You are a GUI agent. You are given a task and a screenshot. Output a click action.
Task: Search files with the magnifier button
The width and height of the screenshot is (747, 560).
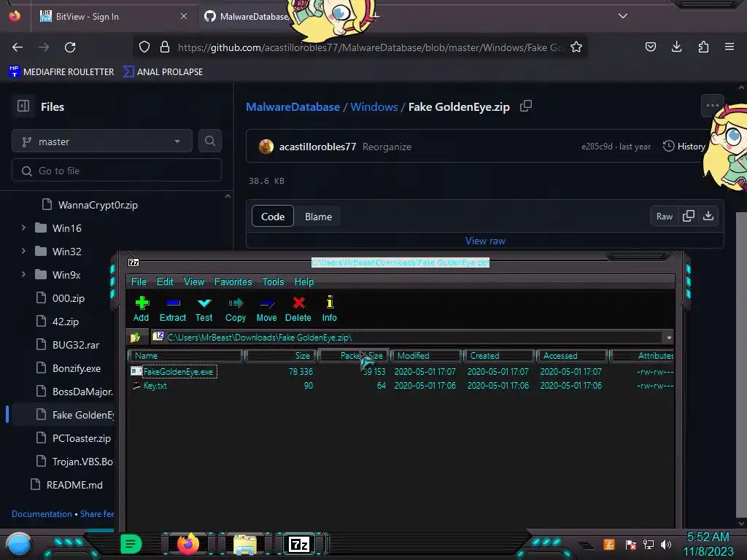[209, 141]
